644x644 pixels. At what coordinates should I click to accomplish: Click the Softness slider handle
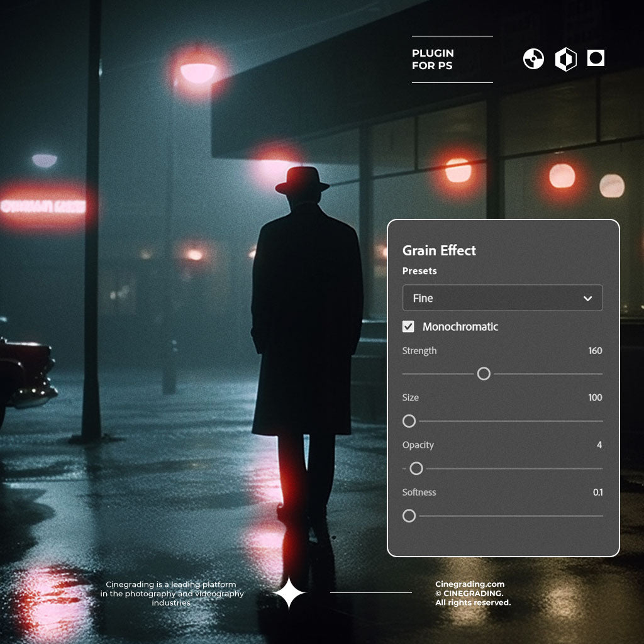409,516
